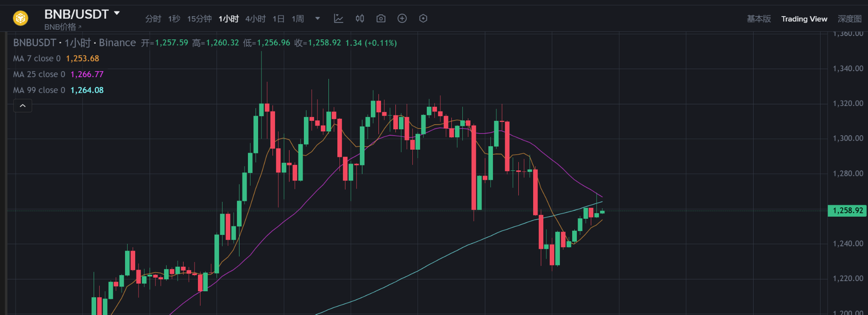
Task: Click the indicators comparison icon
Action: click(360, 18)
